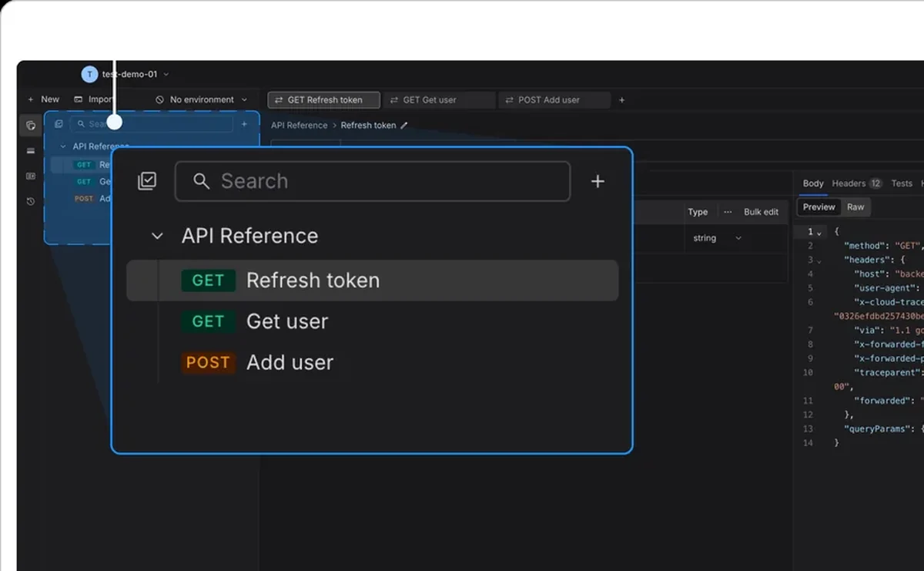
Task: Collapse the API Reference folder in the magnified panel
Action: click(x=157, y=236)
